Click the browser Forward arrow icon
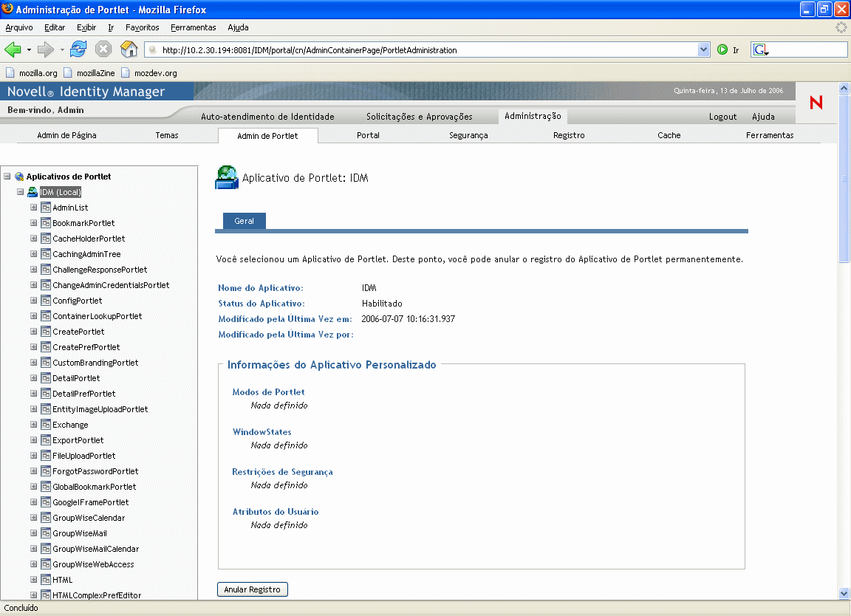 click(x=46, y=49)
